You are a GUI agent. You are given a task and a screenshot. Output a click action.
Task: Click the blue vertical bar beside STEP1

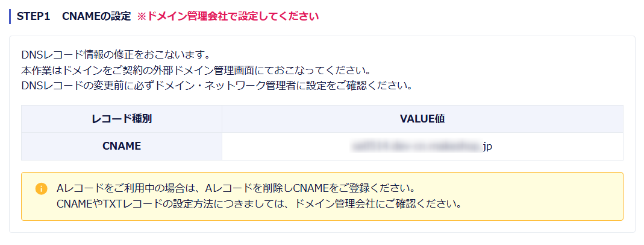[10, 16]
